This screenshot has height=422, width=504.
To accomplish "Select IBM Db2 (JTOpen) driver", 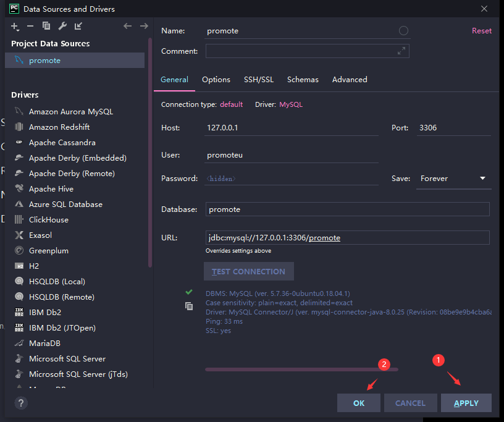I will pos(62,327).
